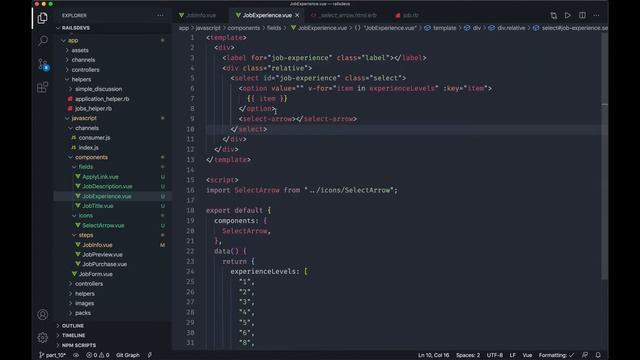Click the eye icon in status bar
Screen dimensions: 640x360
tap(76, 355)
